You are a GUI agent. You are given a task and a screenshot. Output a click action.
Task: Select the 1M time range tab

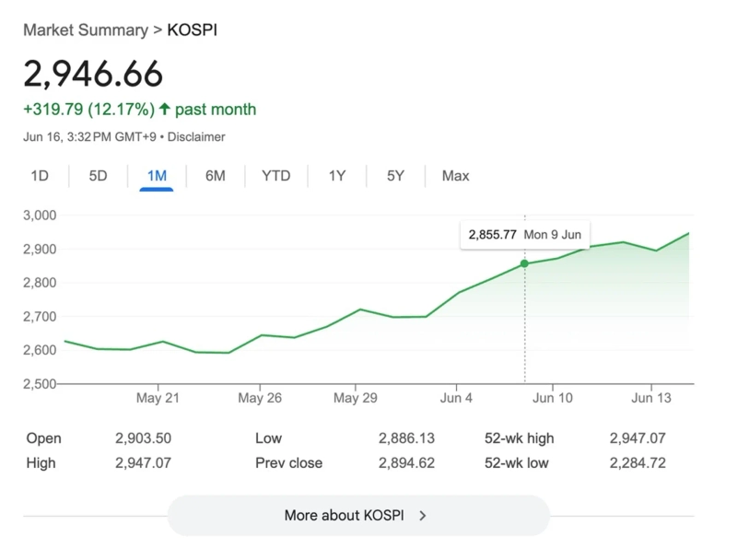pyautogui.click(x=157, y=175)
